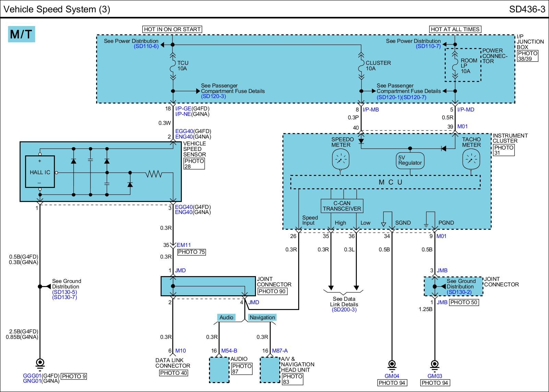
Task: Select the ROOM LP 10A fuse symbol
Action: 455,66
